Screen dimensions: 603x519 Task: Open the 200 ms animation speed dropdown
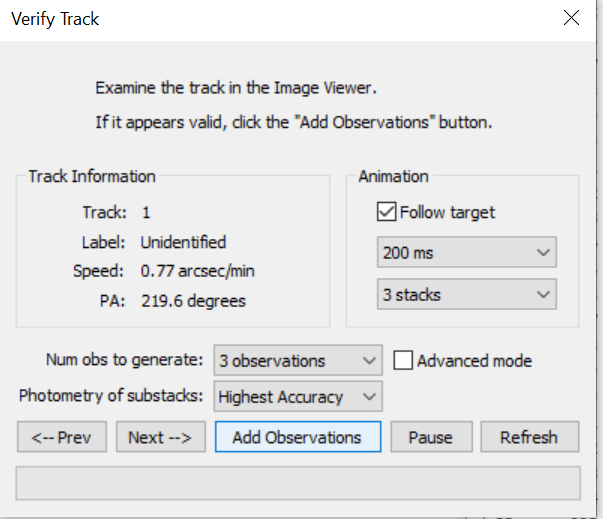coord(466,253)
